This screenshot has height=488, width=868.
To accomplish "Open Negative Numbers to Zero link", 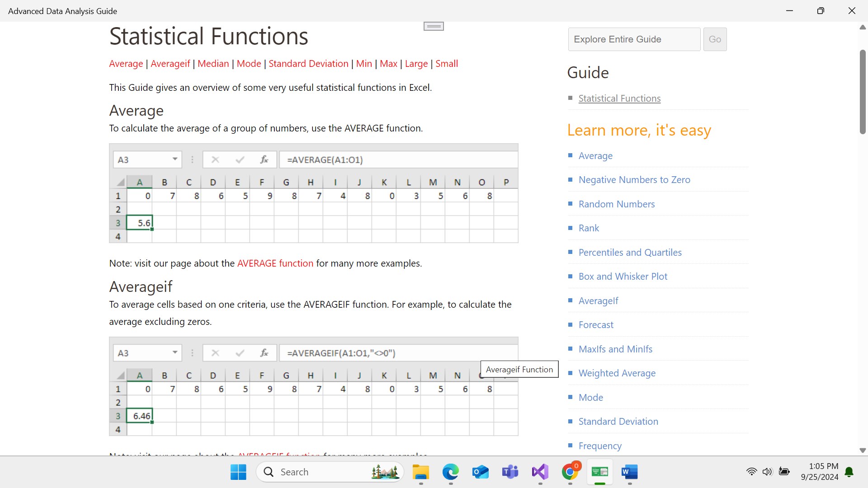I will point(634,180).
